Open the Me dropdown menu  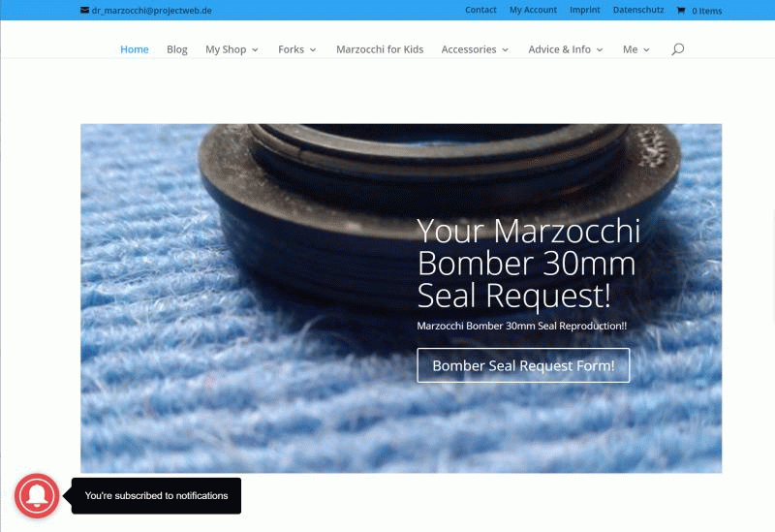[x=635, y=49]
